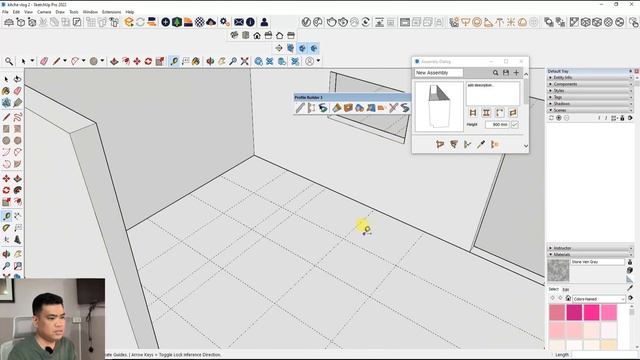Select the Rectangle tool in left toolbar
Image resolution: width=640 pixels, height=360 pixels.
[x=6, y=129]
